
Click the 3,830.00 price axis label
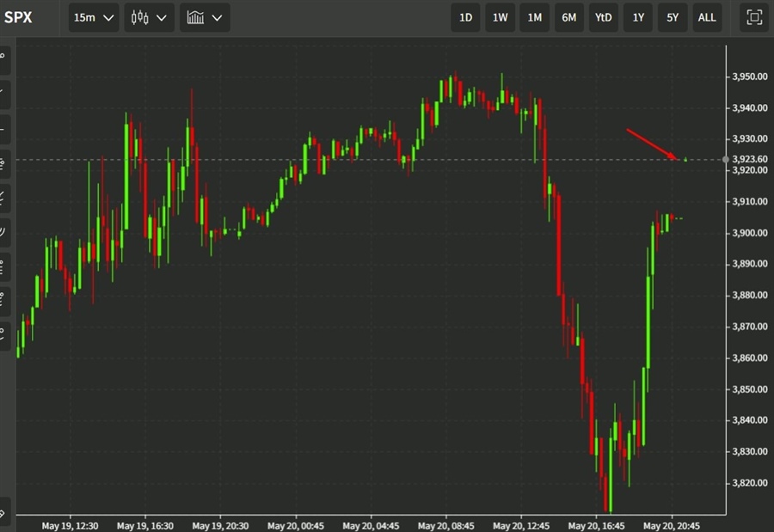pyautogui.click(x=750, y=451)
